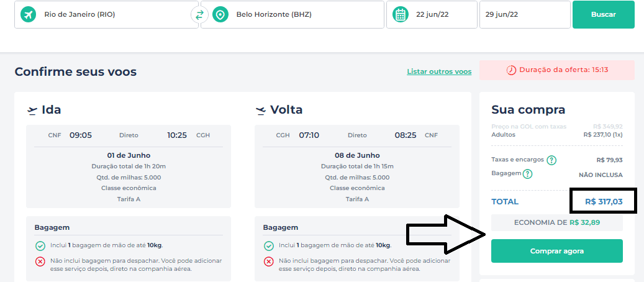Image resolution: width=644 pixels, height=282 pixels.
Task: Click the ECONOMIA DE R$ 32,89 banner
Action: (x=557, y=222)
